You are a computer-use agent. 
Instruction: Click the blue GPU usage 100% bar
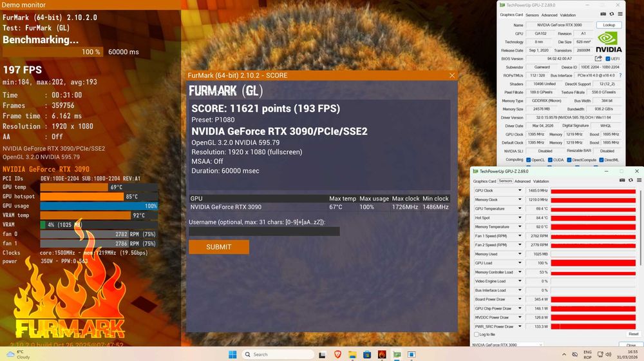tap(99, 206)
